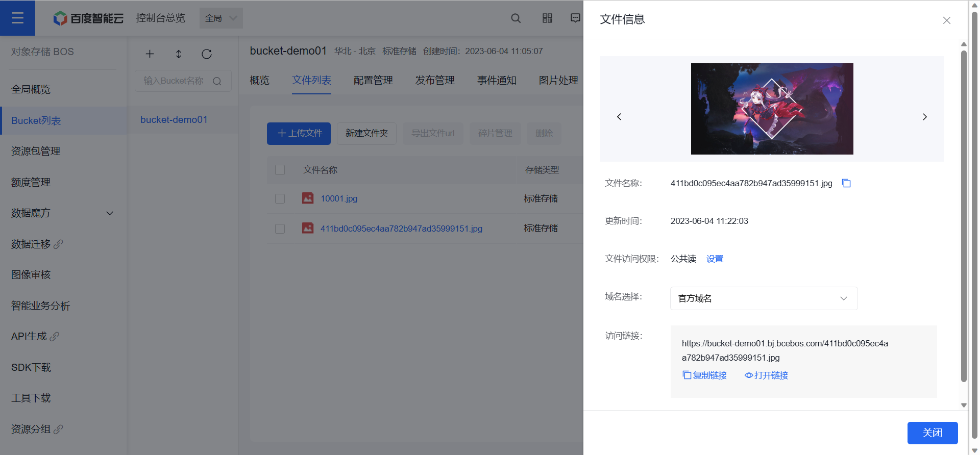Copy the file name using copy icon
This screenshot has width=980, height=455.
point(846,183)
